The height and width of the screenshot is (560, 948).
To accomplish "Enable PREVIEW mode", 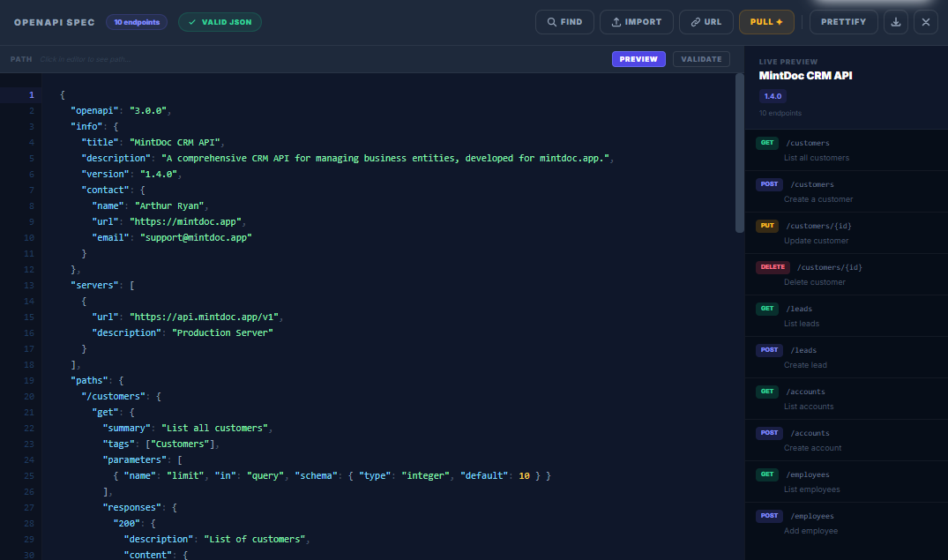I will tap(638, 59).
